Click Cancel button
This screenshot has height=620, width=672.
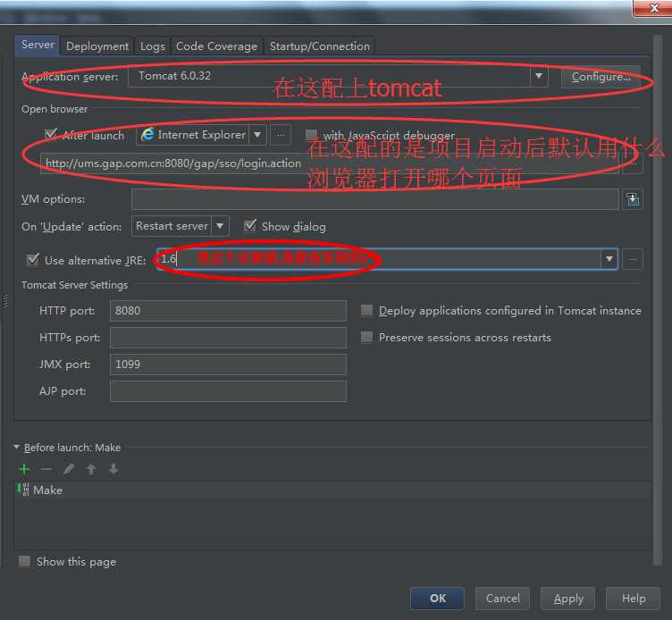pos(503,599)
